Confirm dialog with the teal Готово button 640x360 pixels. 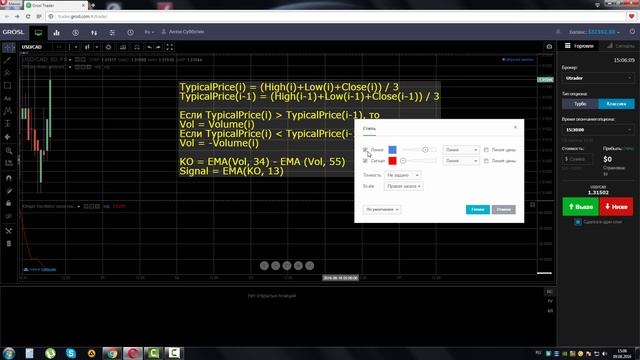[x=478, y=209]
